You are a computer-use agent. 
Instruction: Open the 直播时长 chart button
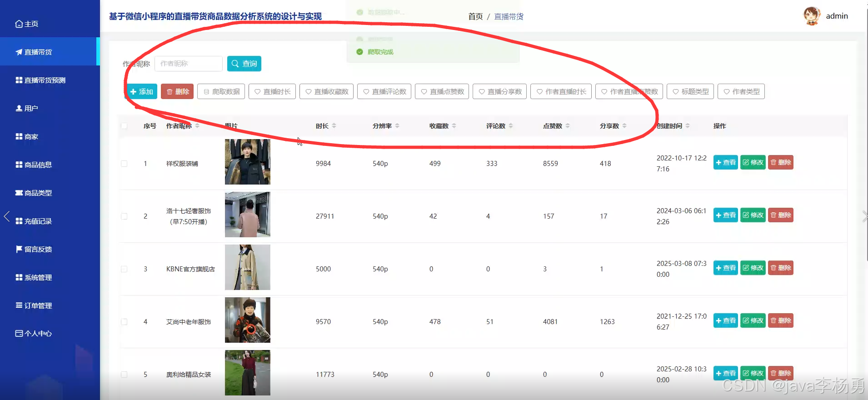coord(272,91)
